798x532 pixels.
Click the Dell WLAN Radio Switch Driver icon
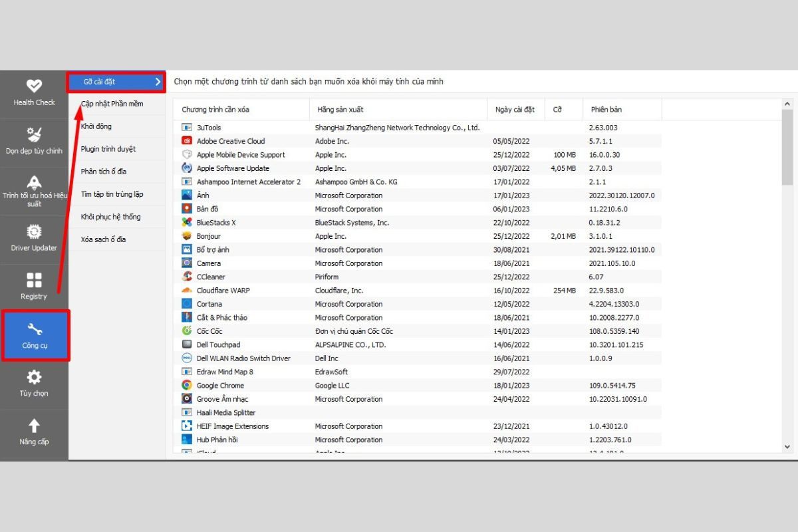point(187,358)
